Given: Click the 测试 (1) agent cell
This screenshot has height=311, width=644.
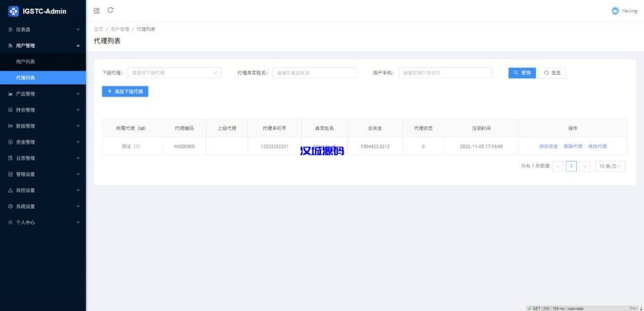Looking at the screenshot, I should (131, 146).
